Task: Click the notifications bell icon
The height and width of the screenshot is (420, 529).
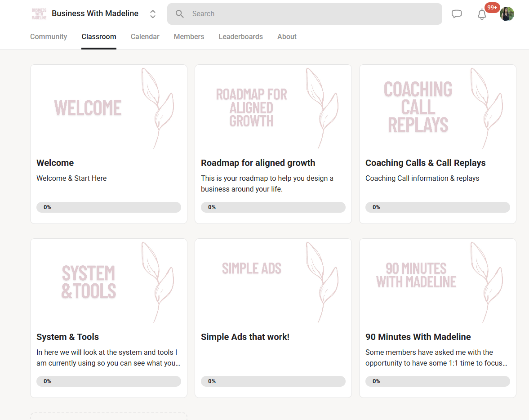Action: tap(482, 14)
